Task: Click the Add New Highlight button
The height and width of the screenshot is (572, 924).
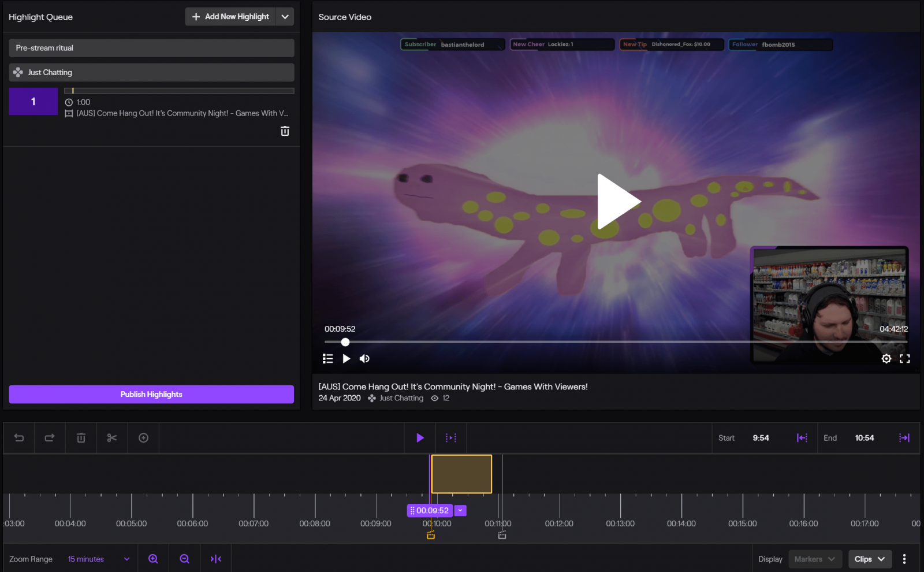Action: [x=230, y=17]
